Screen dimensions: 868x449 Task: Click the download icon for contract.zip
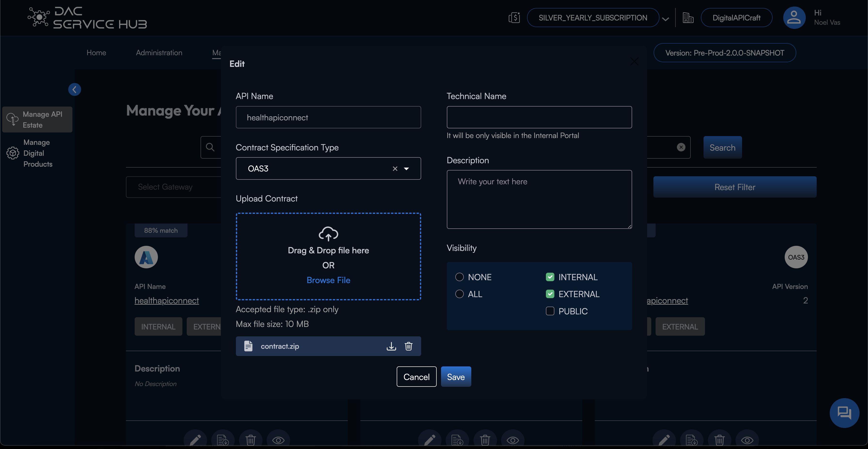pos(391,346)
